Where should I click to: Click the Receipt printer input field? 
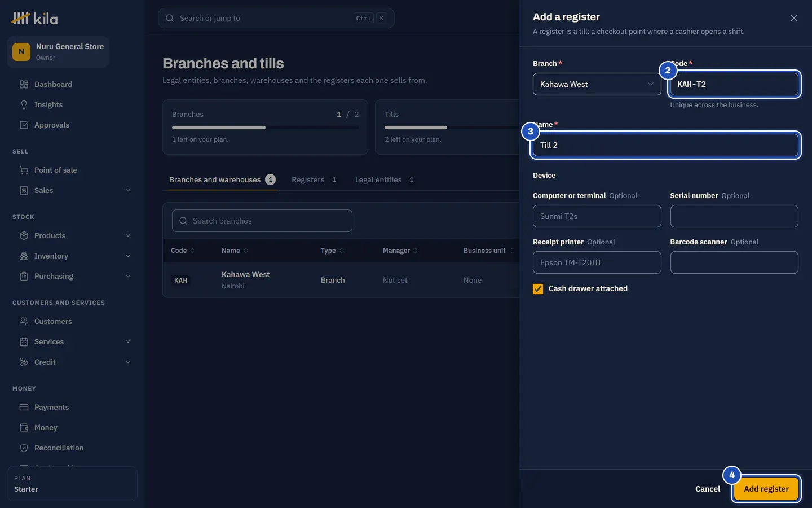coord(597,262)
